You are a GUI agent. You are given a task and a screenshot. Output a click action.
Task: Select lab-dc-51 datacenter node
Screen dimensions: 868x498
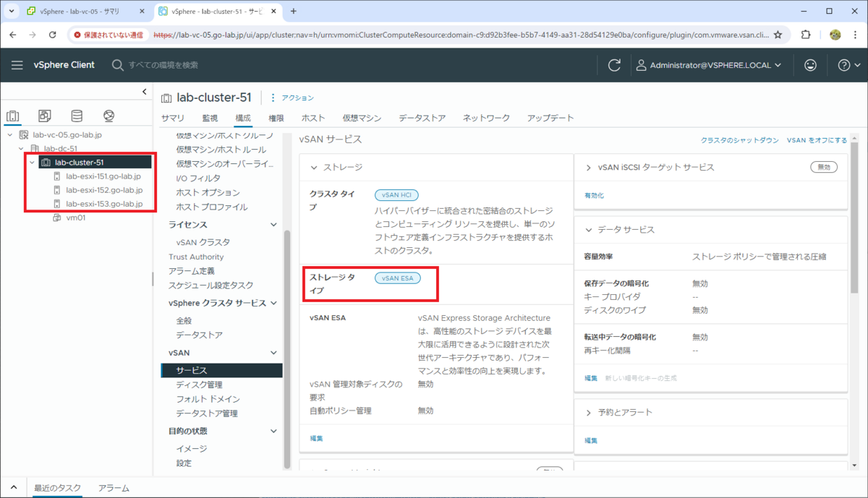point(60,149)
